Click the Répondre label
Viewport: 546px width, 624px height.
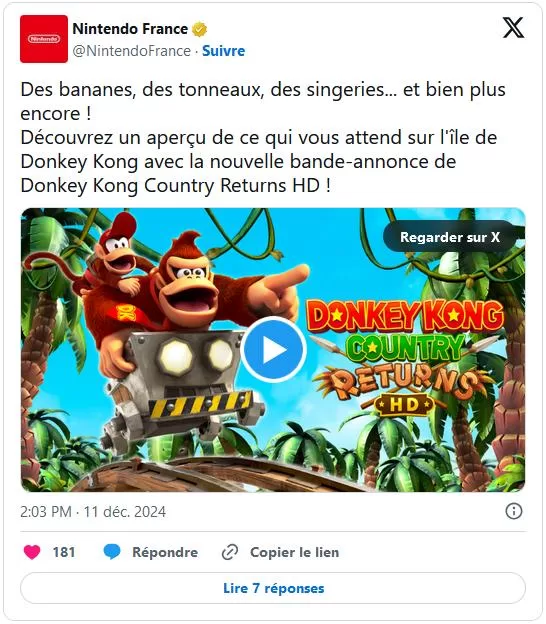165,552
